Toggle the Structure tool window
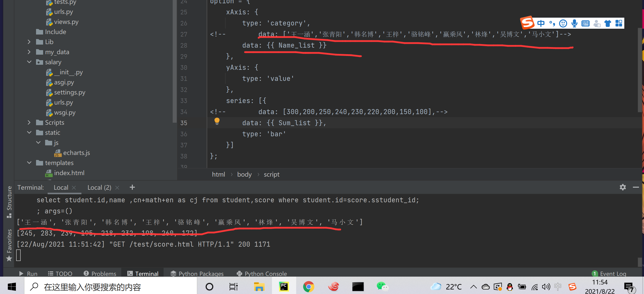 click(9, 202)
